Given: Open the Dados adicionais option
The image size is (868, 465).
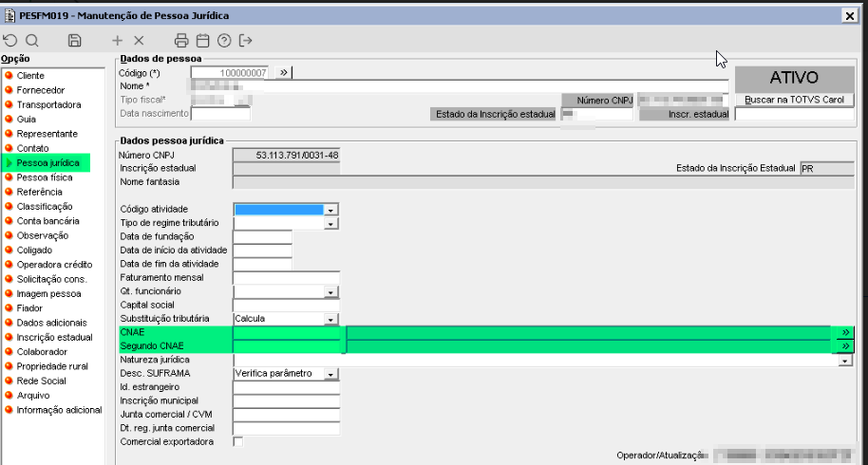Looking at the screenshot, I should tap(51, 323).
